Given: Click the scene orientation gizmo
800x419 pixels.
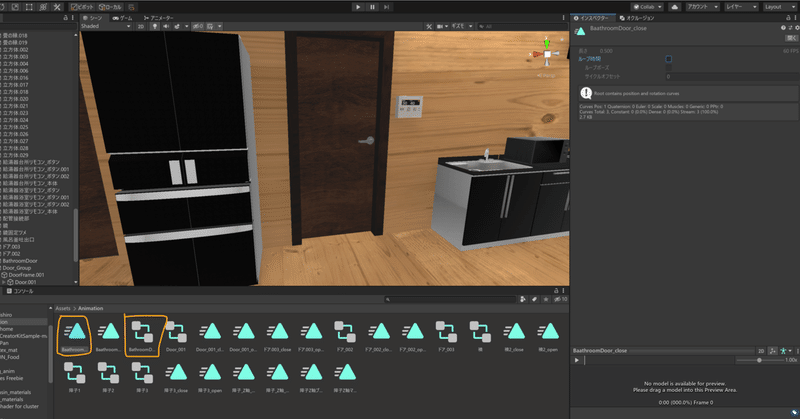Looking at the screenshot, I should (547, 53).
